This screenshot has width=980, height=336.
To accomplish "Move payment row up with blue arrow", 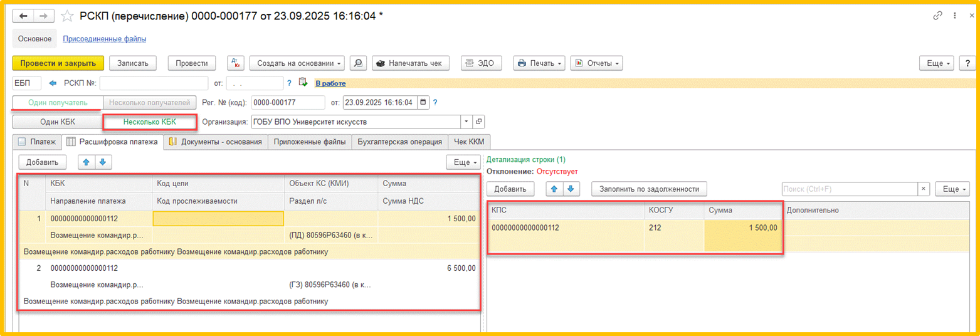I will click(87, 162).
